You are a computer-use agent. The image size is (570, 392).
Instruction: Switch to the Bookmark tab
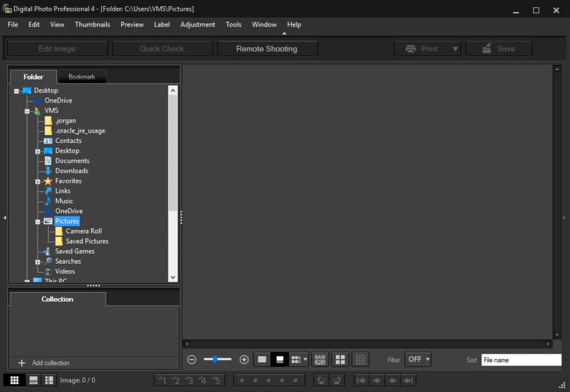(x=82, y=77)
